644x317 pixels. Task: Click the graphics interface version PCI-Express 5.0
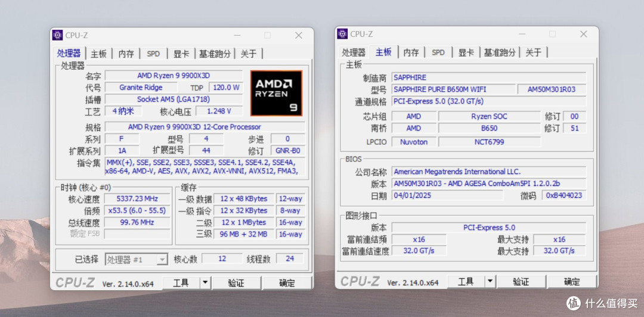click(489, 228)
